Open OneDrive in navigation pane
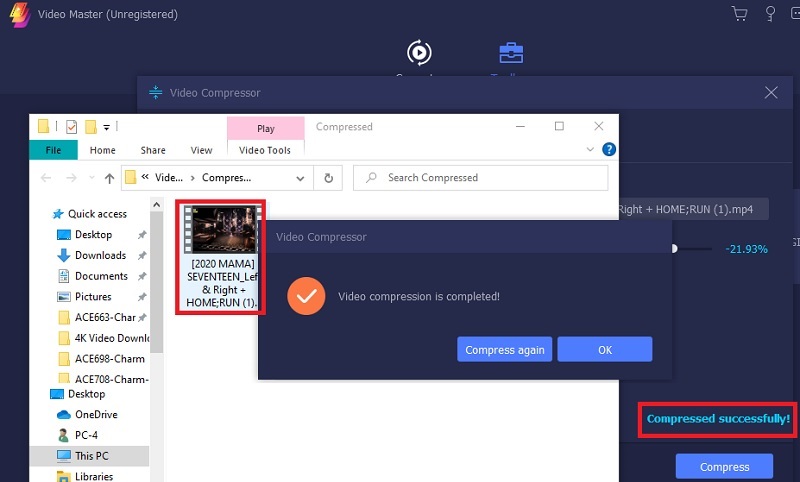The height and width of the screenshot is (482, 800). tap(96, 414)
